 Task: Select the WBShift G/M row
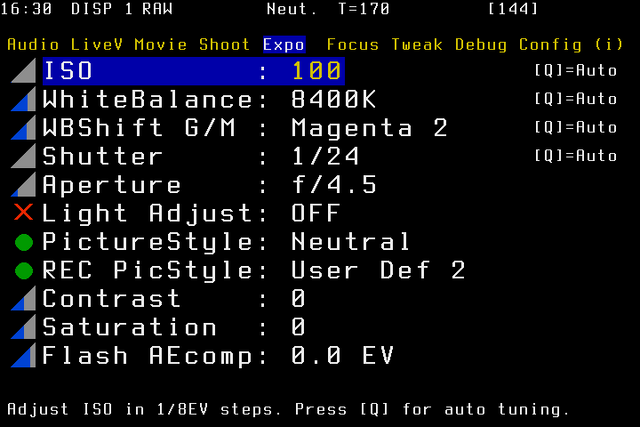click(x=245, y=128)
